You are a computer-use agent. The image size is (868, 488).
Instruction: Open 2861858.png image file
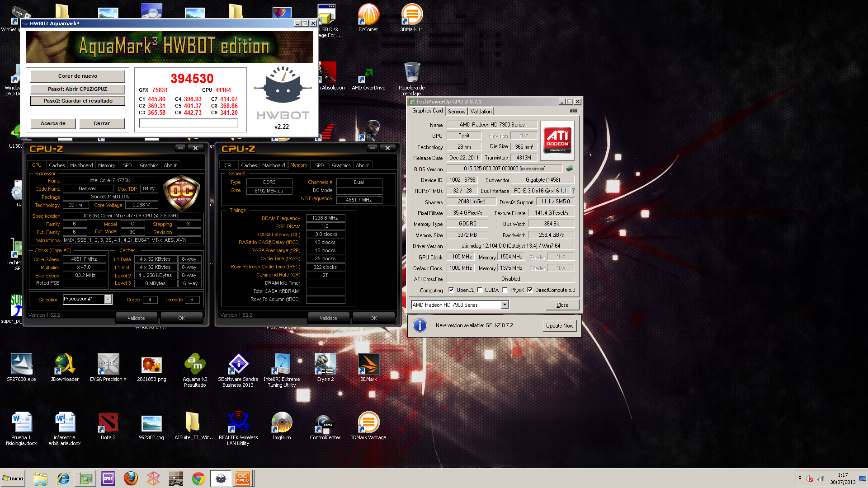[x=151, y=367]
